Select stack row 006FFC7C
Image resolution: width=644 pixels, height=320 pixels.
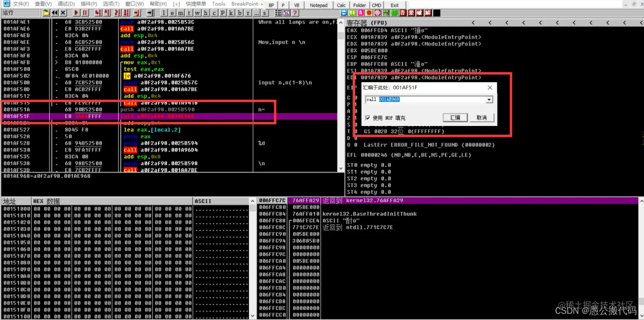point(448,201)
